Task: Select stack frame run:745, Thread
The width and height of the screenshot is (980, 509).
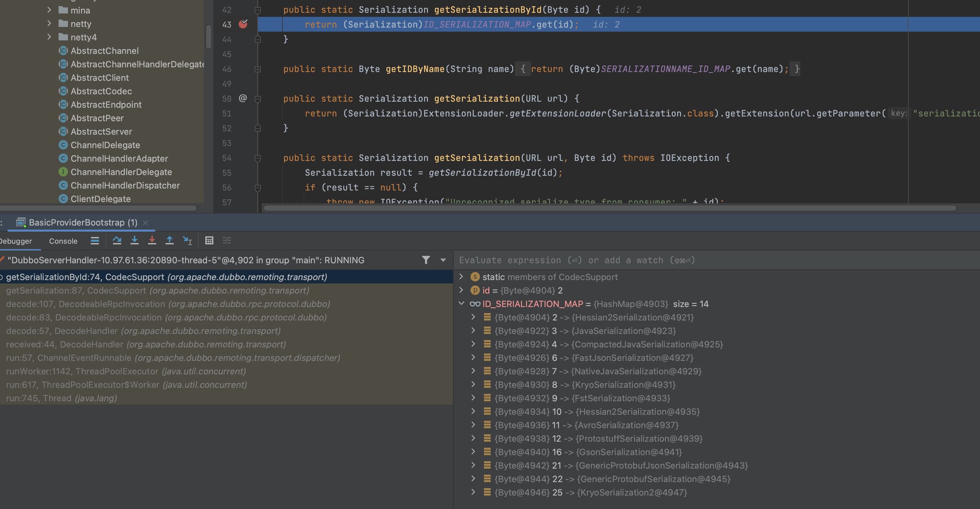Action: (x=226, y=398)
